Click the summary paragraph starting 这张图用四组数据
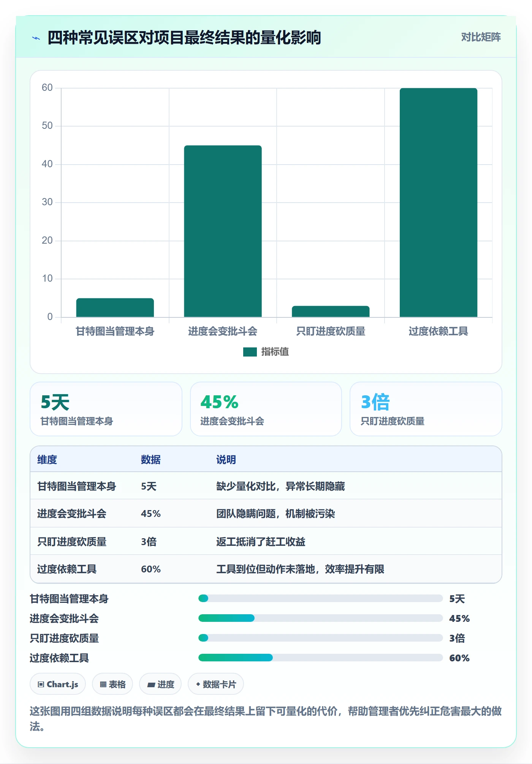Image resolution: width=532 pixels, height=764 pixels. coord(266,719)
